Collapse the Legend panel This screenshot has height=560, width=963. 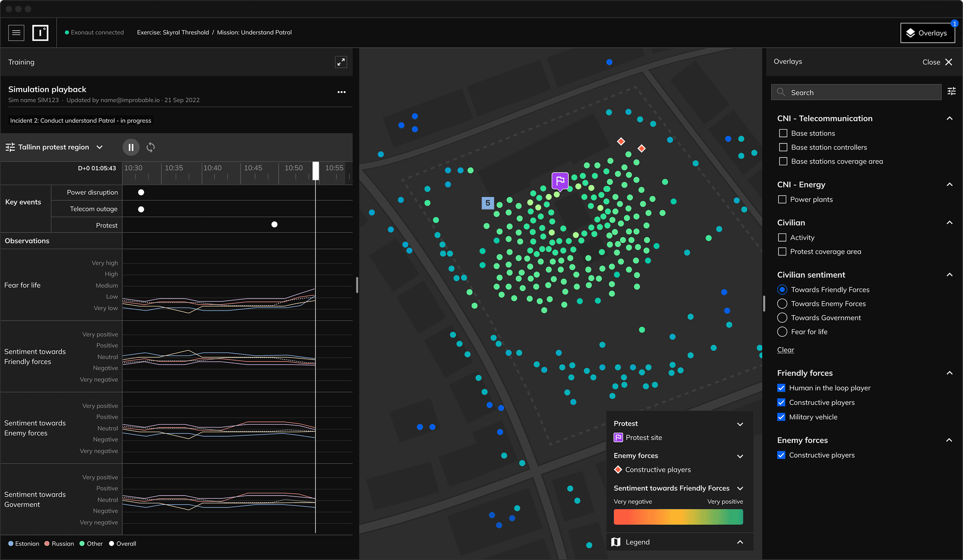pos(740,542)
